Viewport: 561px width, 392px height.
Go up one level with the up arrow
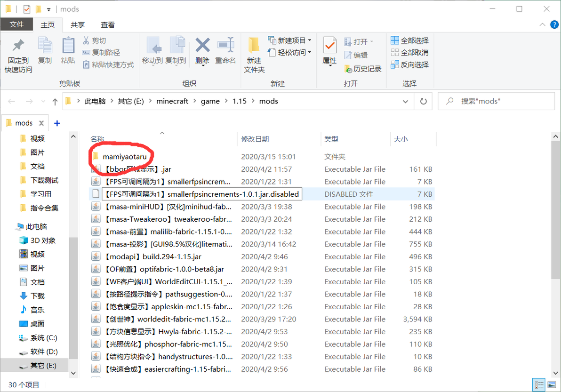point(55,102)
